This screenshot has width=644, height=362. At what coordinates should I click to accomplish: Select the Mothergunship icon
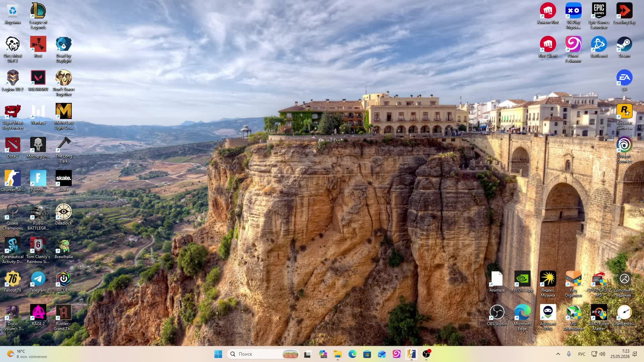[38, 148]
